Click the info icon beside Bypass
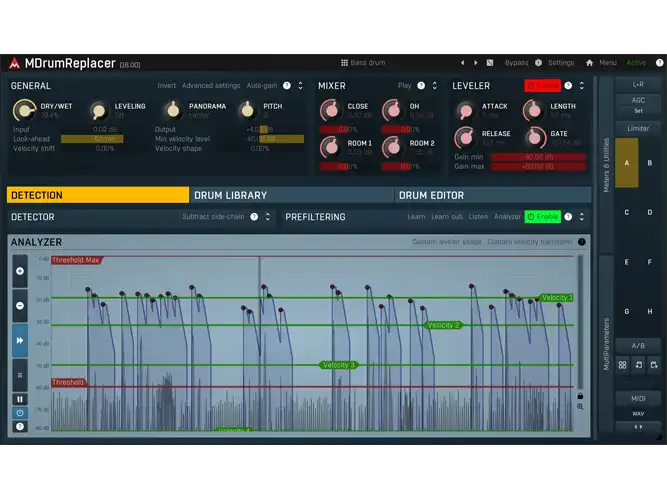This screenshot has height=500, width=667. [538, 63]
